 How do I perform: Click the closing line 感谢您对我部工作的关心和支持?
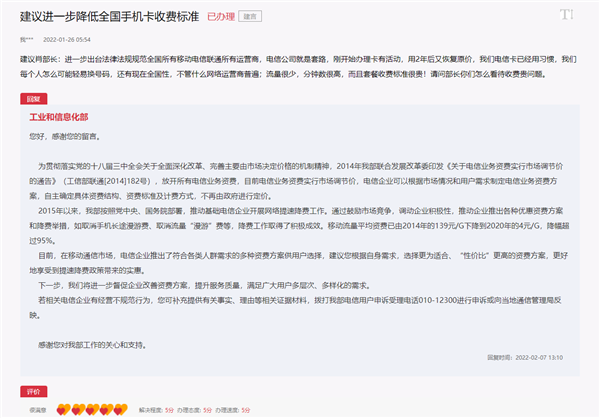coord(92,345)
